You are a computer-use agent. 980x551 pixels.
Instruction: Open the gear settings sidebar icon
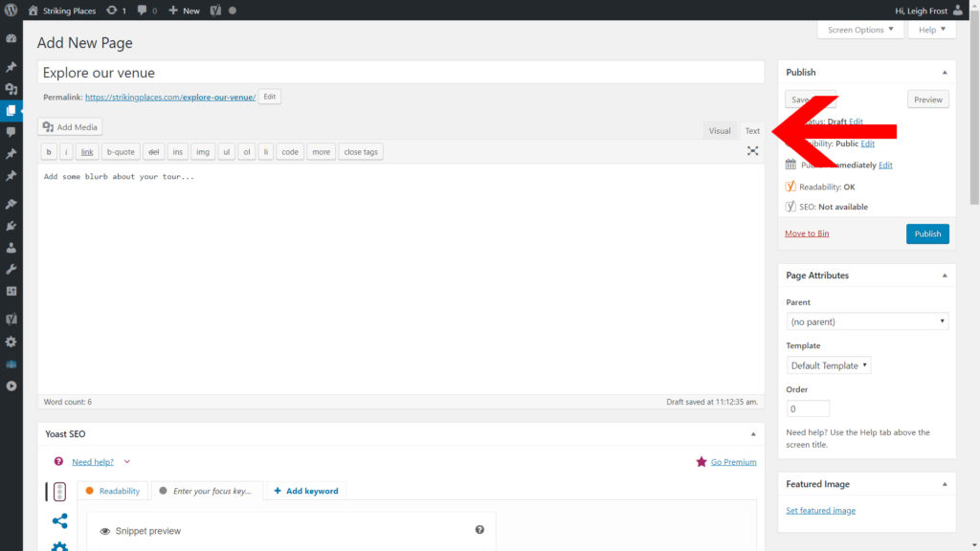(x=11, y=342)
